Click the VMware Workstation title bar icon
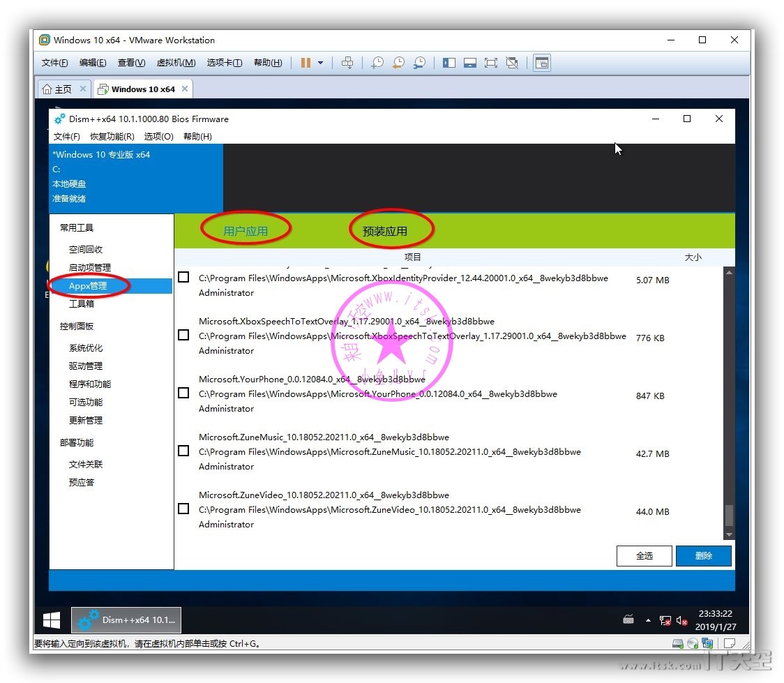The width and height of the screenshot is (784, 683). 45,40
